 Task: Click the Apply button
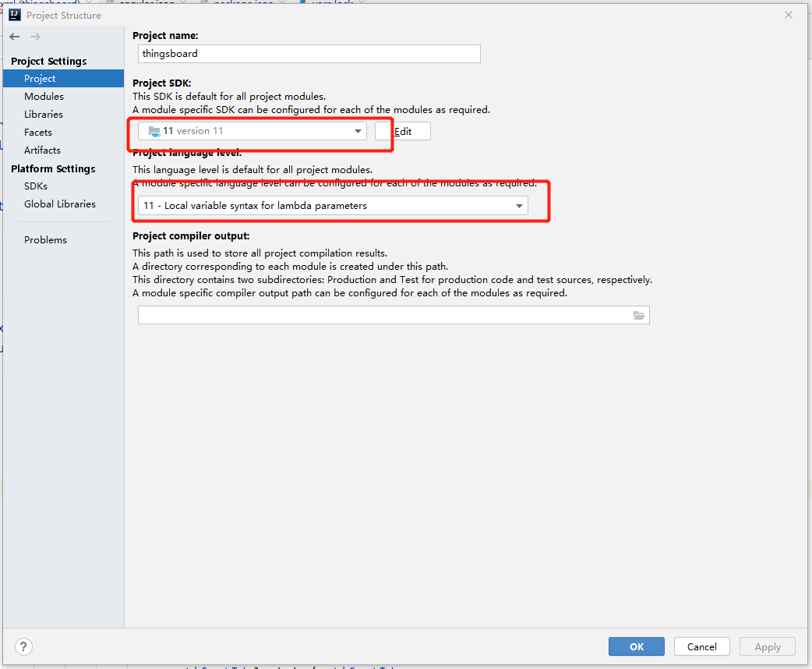768,646
